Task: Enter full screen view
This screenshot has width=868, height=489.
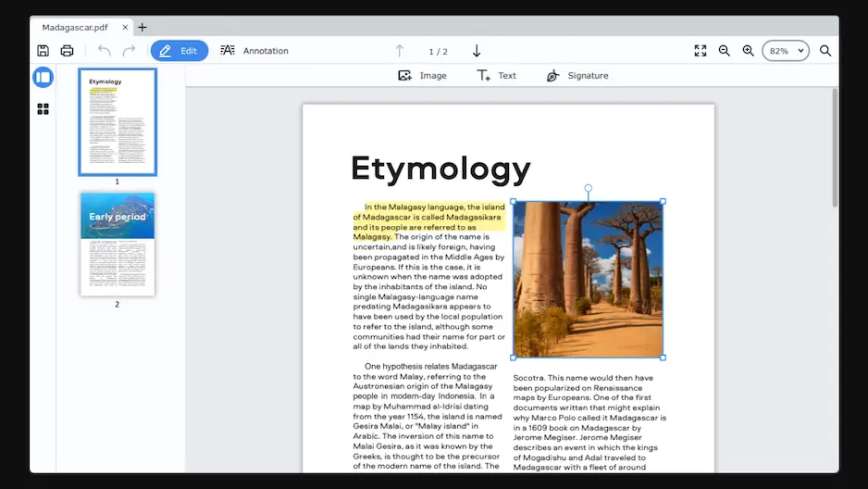Action: tap(701, 51)
